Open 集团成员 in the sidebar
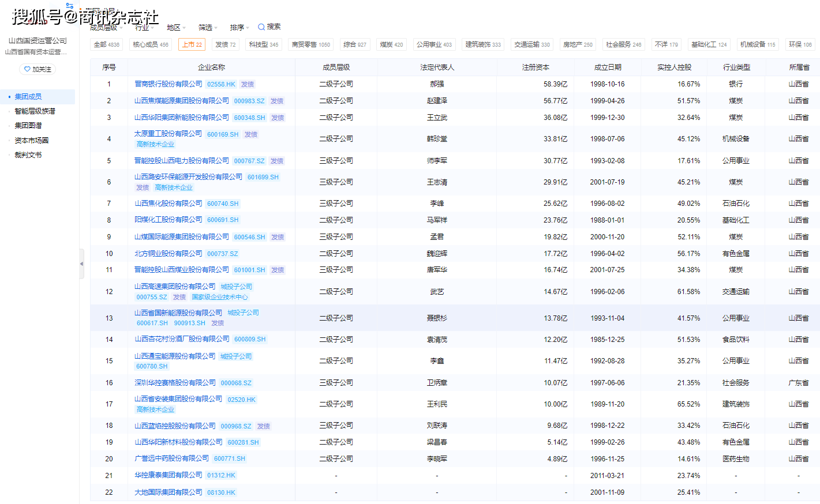The width and height of the screenshot is (820, 504). [x=28, y=96]
